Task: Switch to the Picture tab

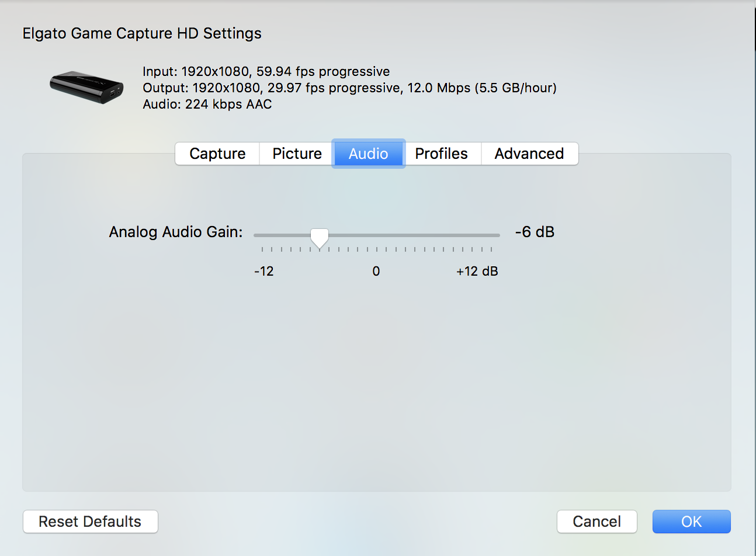Action: pos(296,153)
